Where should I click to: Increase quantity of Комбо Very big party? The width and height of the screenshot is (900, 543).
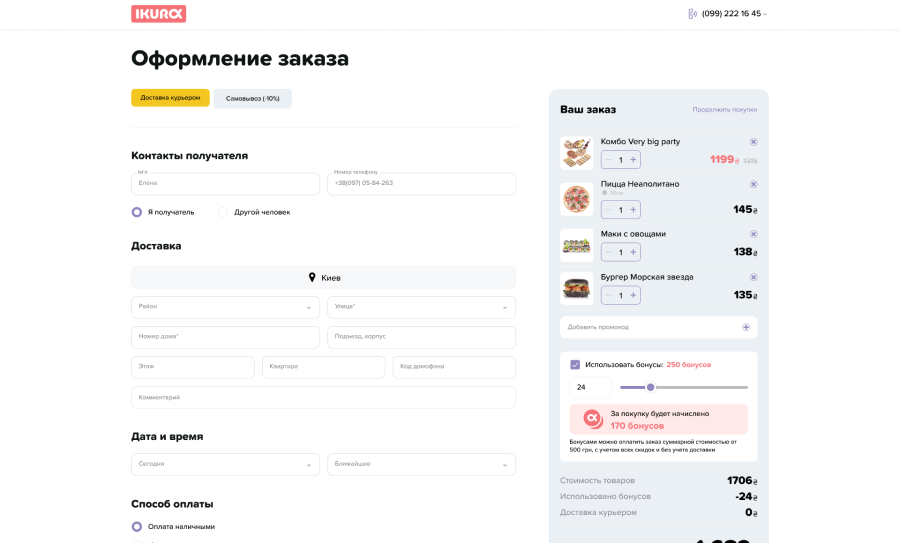(x=633, y=160)
